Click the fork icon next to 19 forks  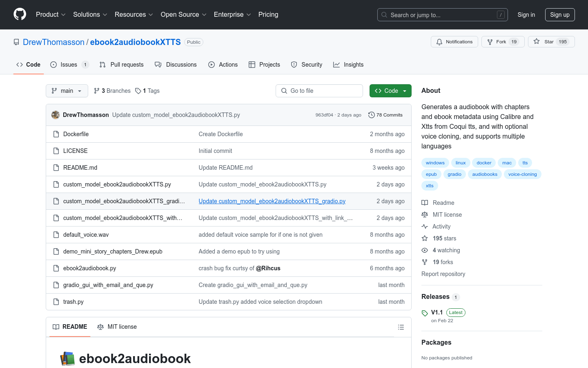tap(425, 262)
